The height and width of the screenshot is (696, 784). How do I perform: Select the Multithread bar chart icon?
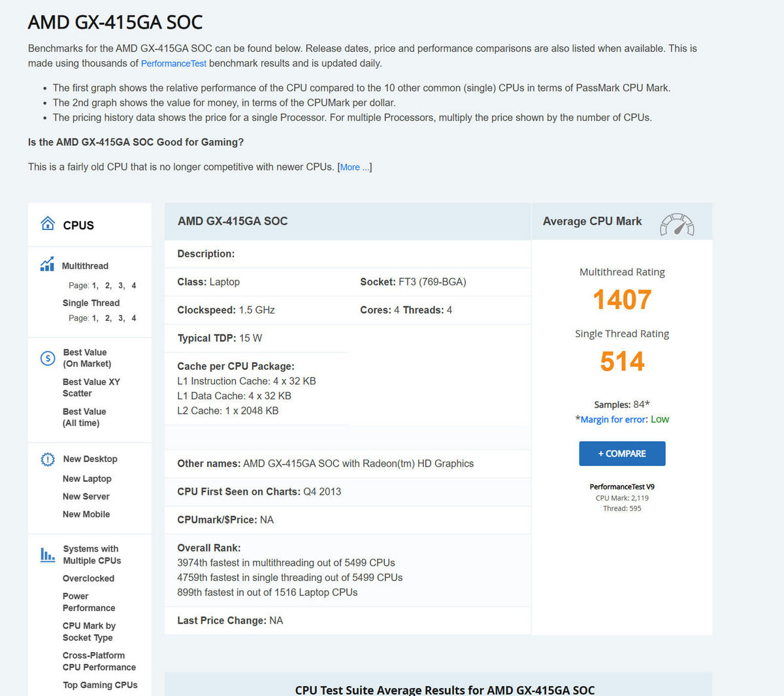[x=46, y=264]
